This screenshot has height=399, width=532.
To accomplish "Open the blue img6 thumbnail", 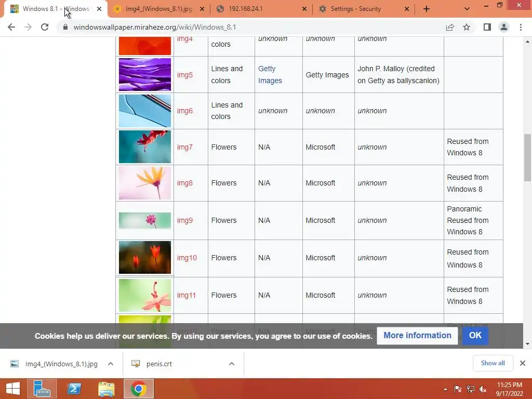I will 145,111.
